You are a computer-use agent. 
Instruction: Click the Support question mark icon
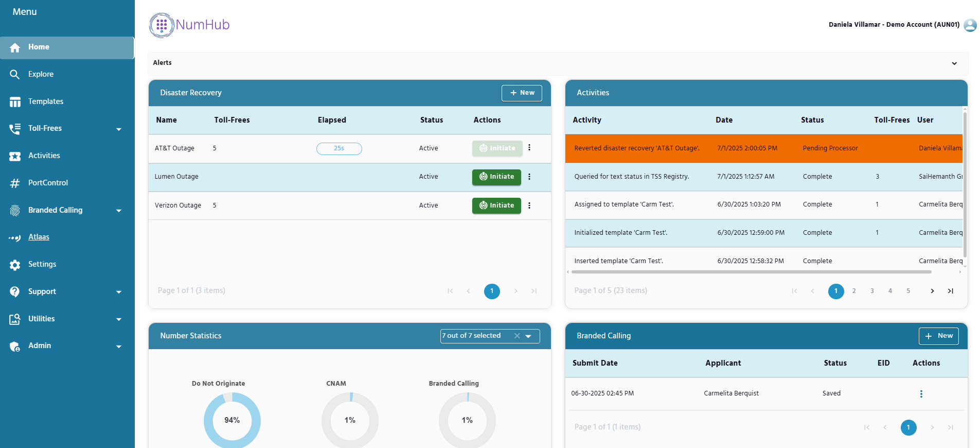point(15,292)
